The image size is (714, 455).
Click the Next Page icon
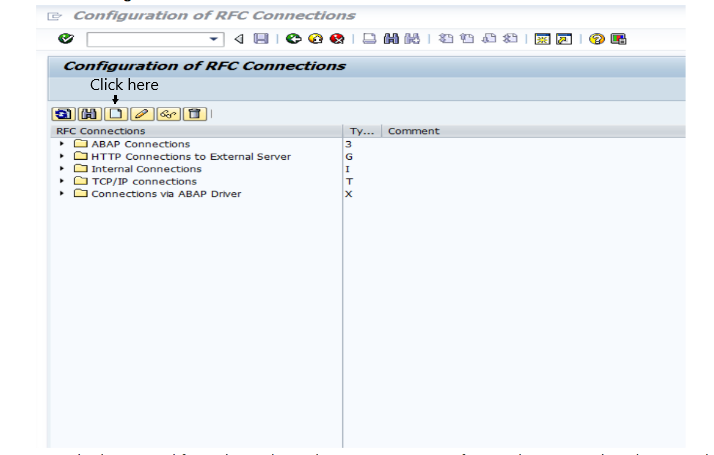click(489, 39)
